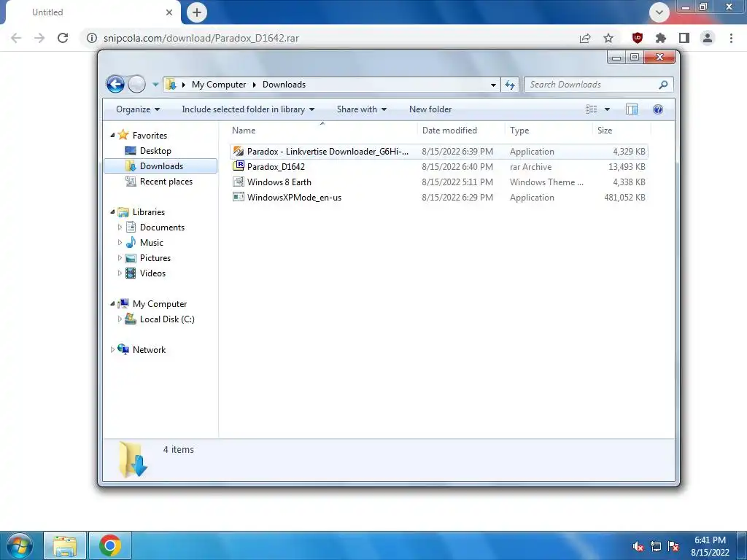Viewport: 747px width, 560px height.
Task: Click the Explorer back navigation arrow
Action: (115, 85)
